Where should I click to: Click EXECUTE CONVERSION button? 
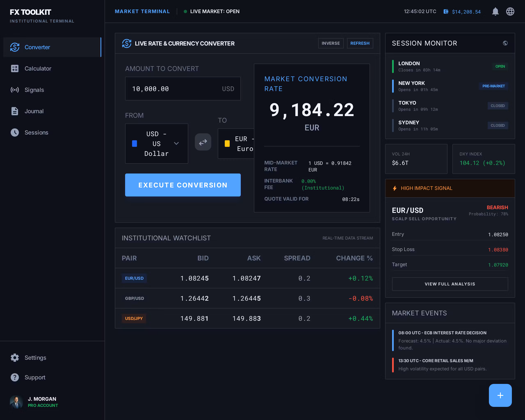coord(183,185)
